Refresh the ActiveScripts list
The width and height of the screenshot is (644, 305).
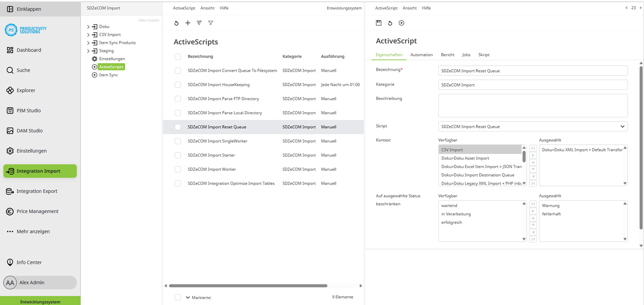176,23
